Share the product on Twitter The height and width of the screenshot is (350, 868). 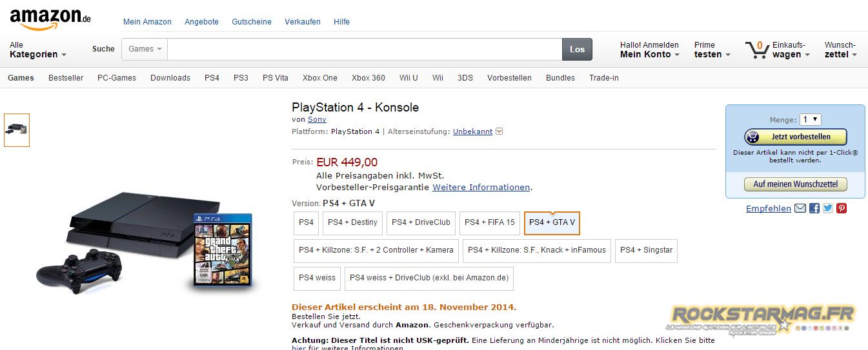[x=828, y=208]
